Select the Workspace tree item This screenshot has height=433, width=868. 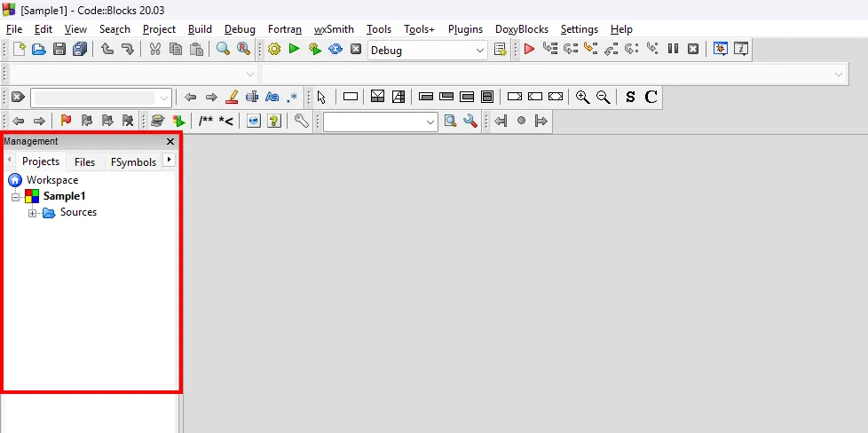click(x=51, y=180)
